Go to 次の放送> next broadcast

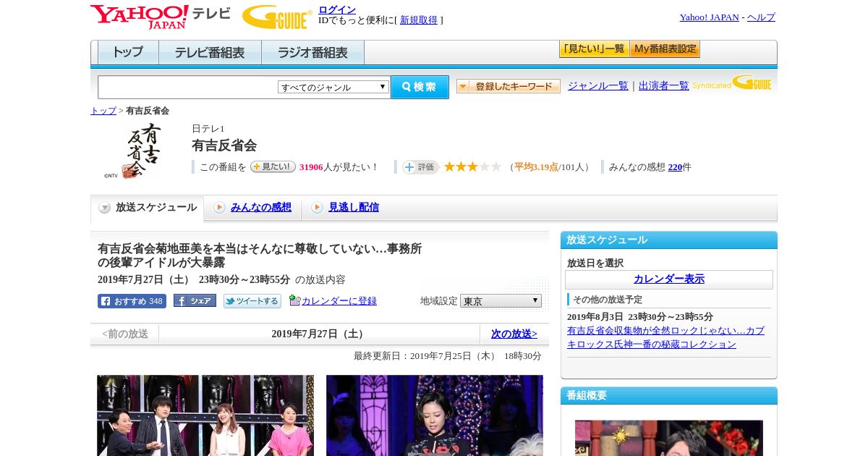(x=514, y=334)
